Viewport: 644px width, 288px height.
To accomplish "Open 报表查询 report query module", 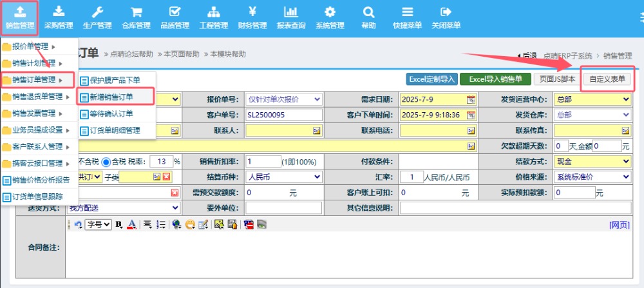I will [x=290, y=17].
